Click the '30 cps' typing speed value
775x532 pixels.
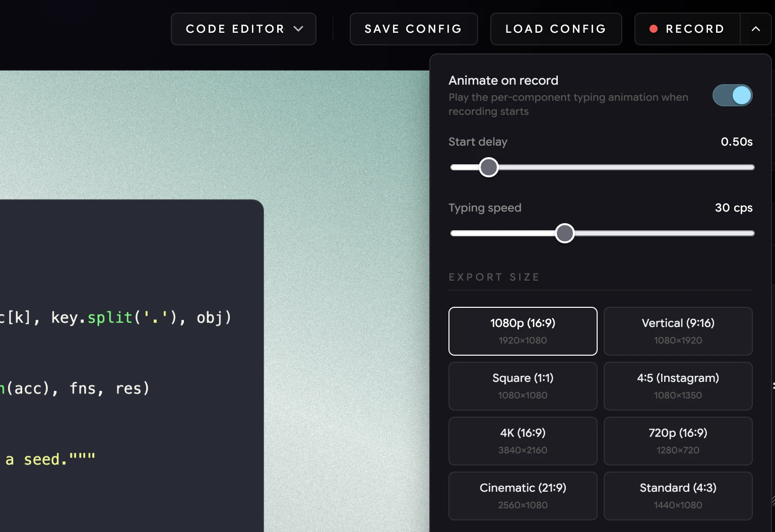point(734,208)
